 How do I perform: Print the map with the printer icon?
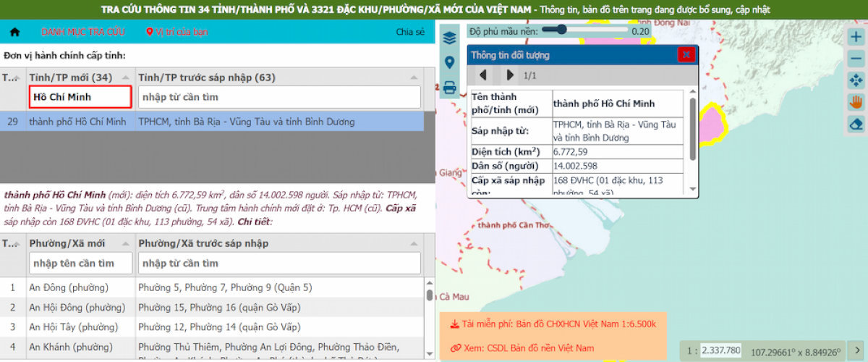tap(450, 88)
